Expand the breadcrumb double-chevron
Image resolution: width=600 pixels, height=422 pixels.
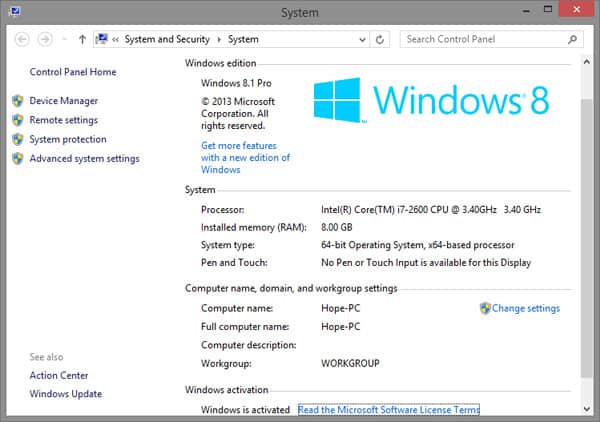tap(115, 39)
